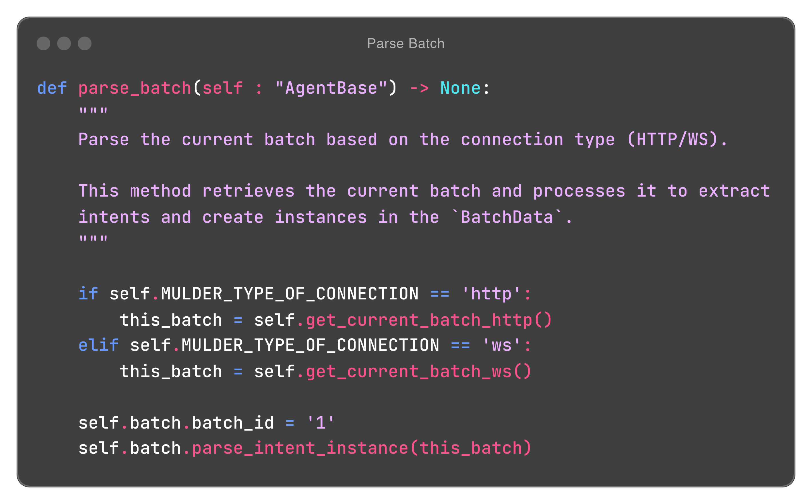
Task: Click the 'ws' string literal
Action: pyautogui.click(x=501, y=345)
